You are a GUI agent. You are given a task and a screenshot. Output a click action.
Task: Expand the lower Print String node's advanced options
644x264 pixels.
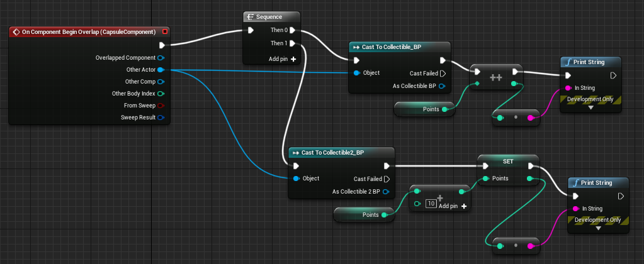tap(599, 229)
